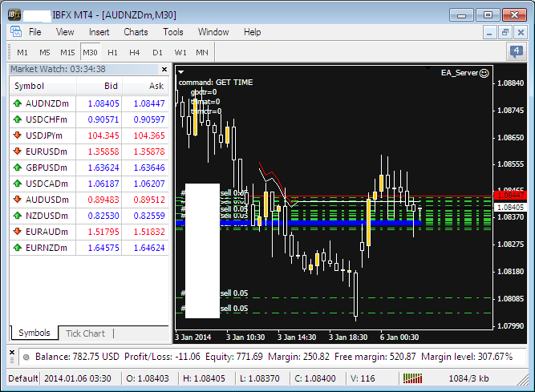Select AUDUSDm down-arrow icon in Market Watch
The width and height of the screenshot is (535, 392).
coord(18,200)
